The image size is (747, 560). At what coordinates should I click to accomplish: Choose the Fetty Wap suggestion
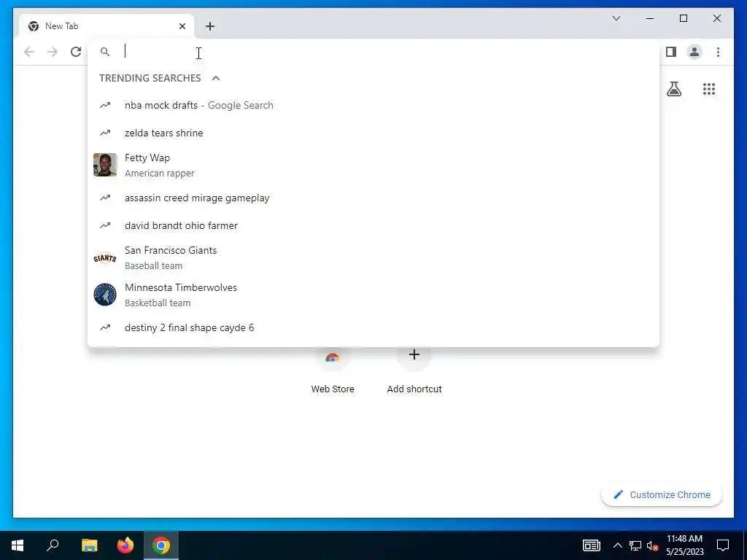coord(373,165)
